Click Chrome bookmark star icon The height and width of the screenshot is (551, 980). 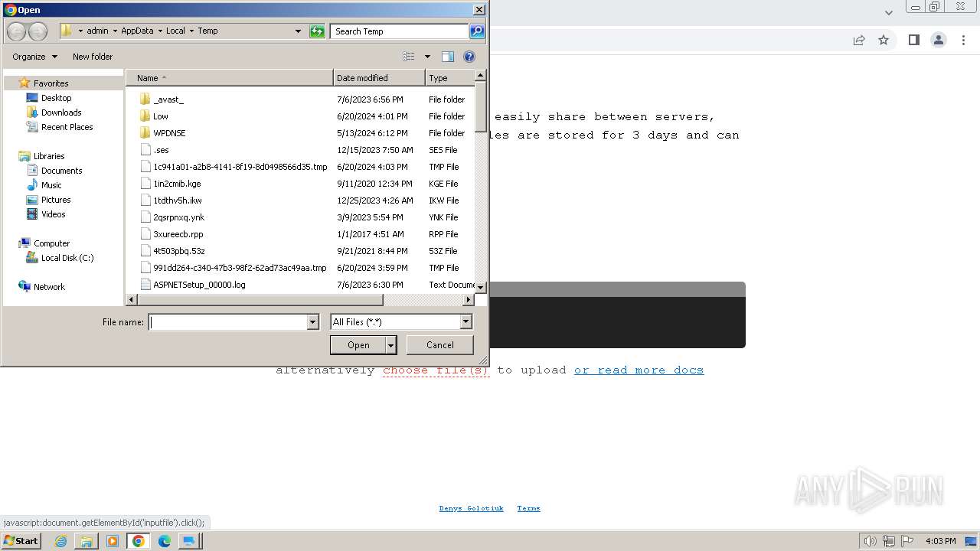884,40
